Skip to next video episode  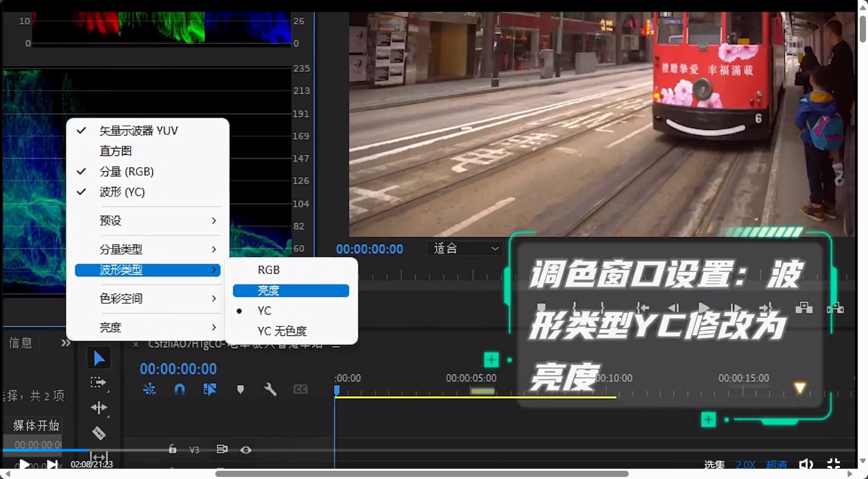coord(52,465)
